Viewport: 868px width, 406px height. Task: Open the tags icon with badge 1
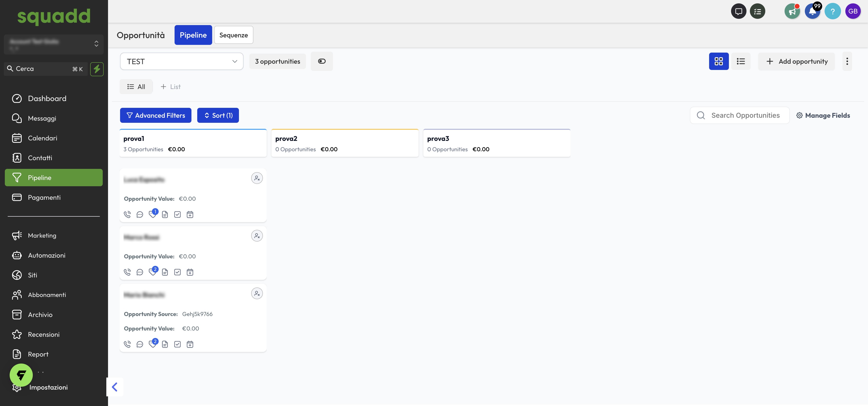(x=153, y=214)
